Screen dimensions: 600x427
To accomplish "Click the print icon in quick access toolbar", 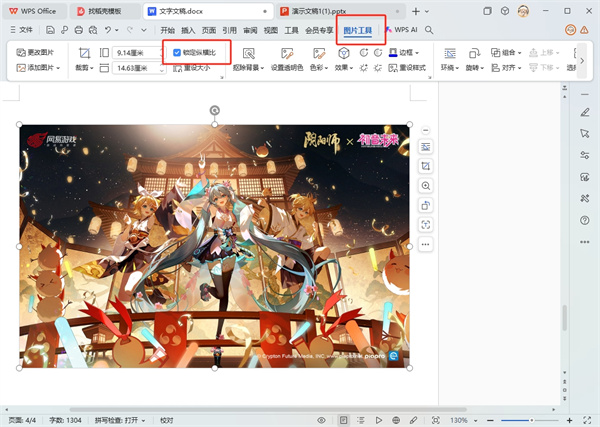I will click(78, 30).
